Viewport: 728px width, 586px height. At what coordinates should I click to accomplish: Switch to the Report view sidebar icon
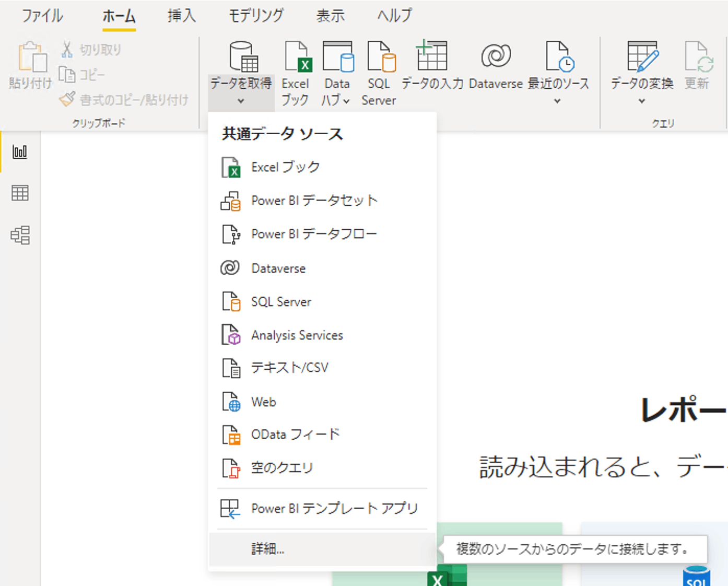(x=20, y=152)
